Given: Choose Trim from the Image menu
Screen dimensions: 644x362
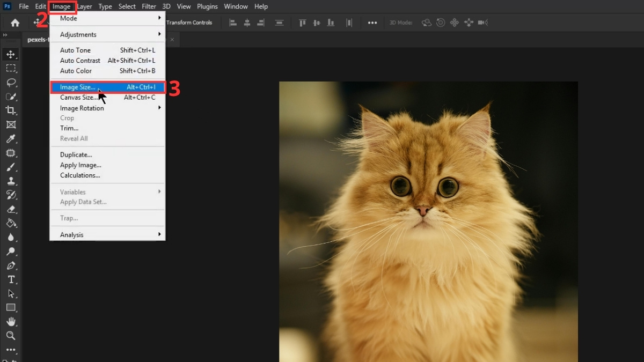Looking at the screenshot, I should click(107, 128).
